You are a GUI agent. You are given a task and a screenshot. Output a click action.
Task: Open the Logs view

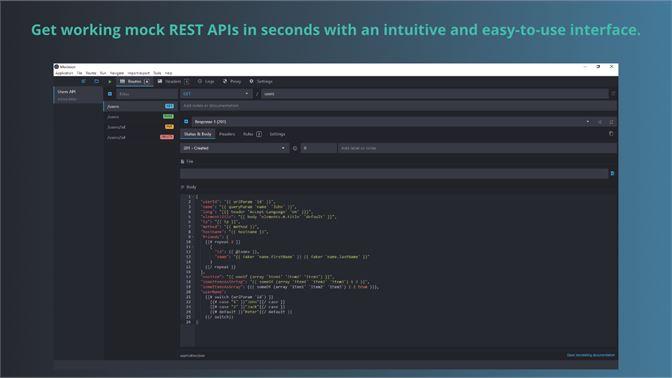point(206,81)
